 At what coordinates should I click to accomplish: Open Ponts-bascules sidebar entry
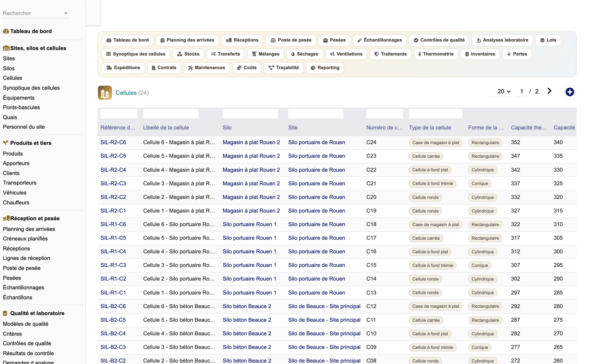tap(21, 107)
